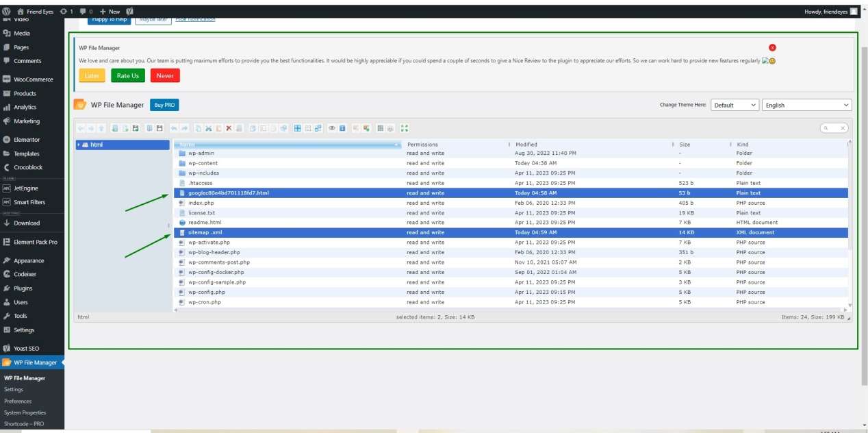Invert selection toolbar icon
868x433 pixels.
(318, 128)
